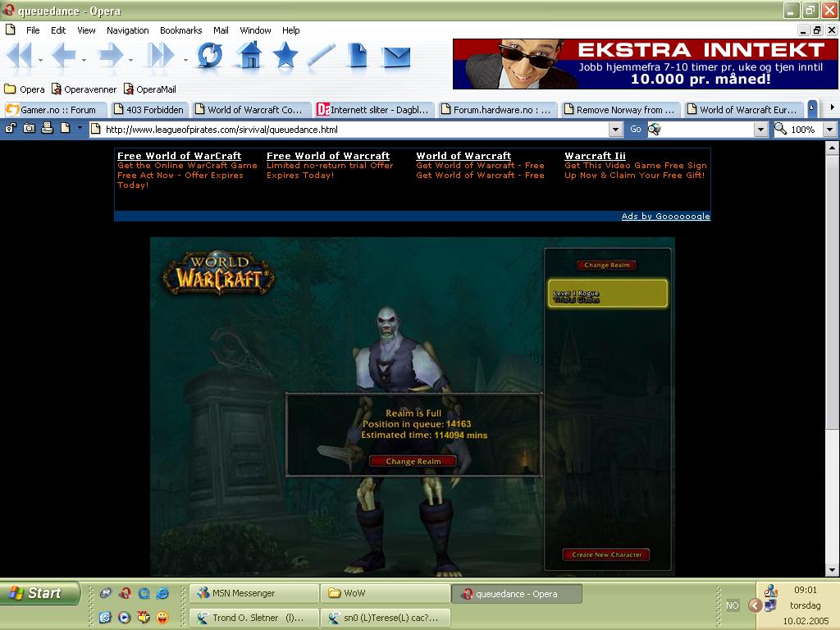This screenshot has height=630, width=840.
Task: Open bookmarks with the star icon
Action: pyautogui.click(x=285, y=55)
